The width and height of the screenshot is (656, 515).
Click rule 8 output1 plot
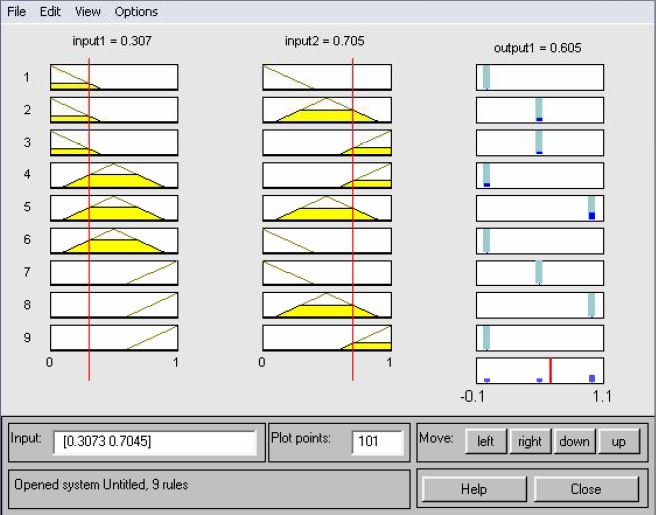click(540, 305)
